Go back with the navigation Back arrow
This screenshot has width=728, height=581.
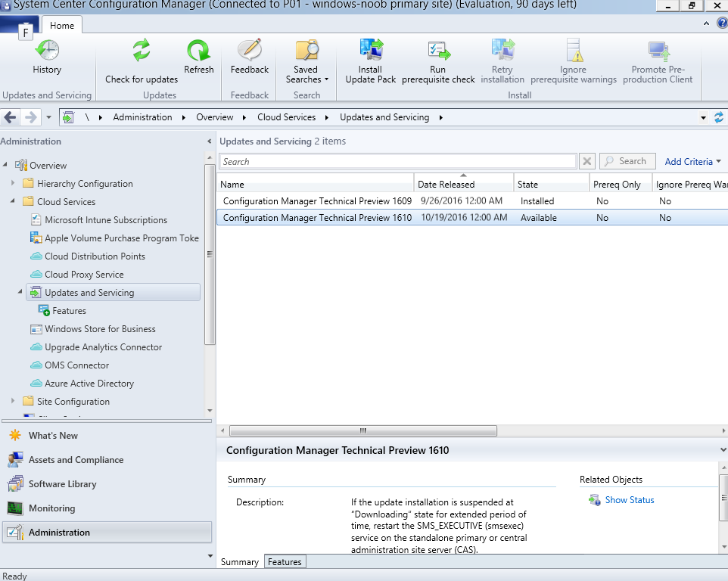(x=10, y=117)
